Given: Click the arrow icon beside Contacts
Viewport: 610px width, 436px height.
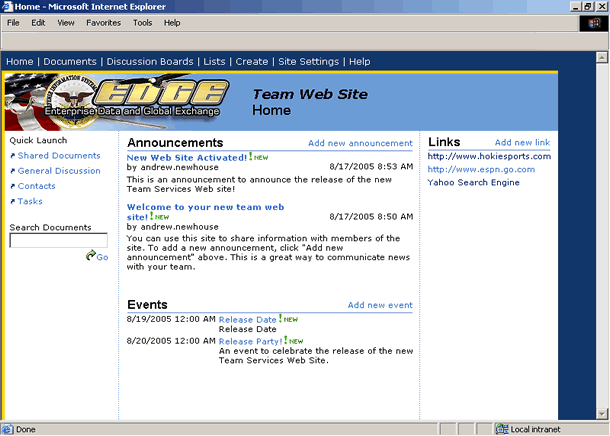Looking at the screenshot, I should pyautogui.click(x=12, y=186).
